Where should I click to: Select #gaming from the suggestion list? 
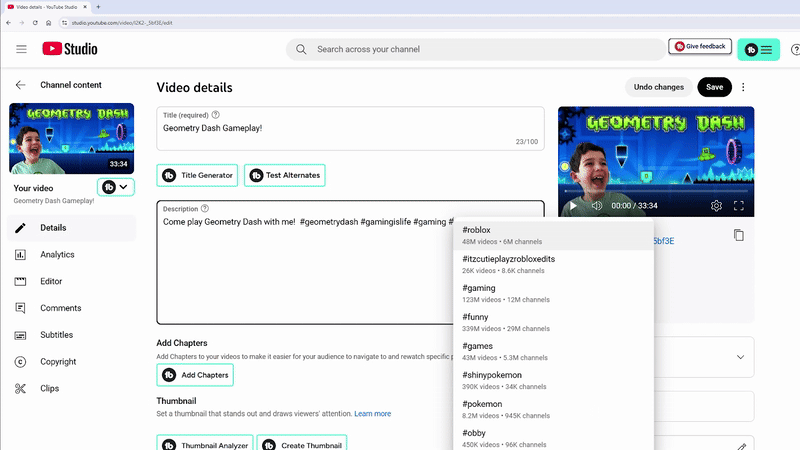click(x=553, y=293)
